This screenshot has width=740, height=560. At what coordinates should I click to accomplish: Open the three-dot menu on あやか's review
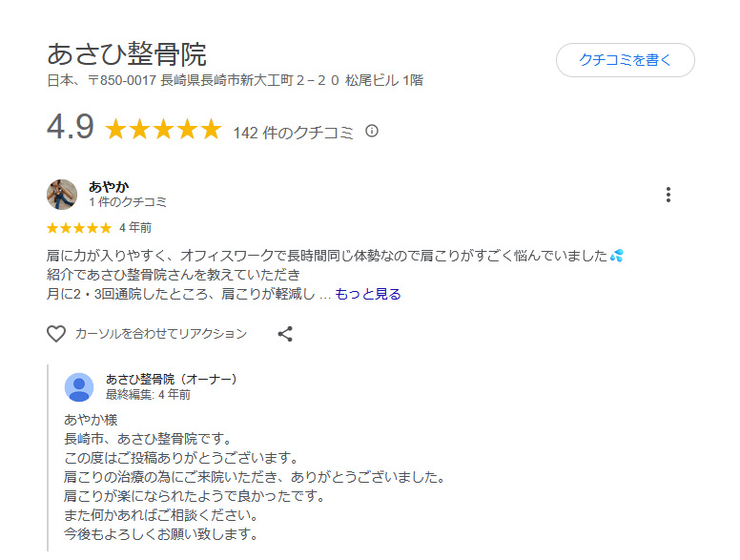click(668, 195)
